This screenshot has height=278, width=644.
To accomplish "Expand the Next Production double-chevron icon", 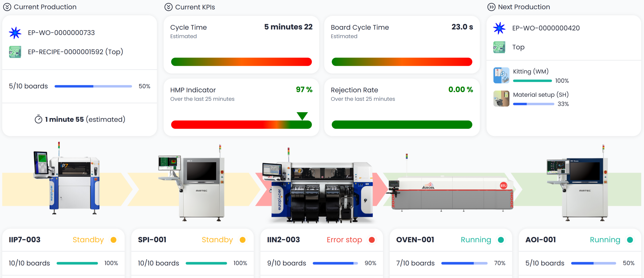I will (x=491, y=7).
